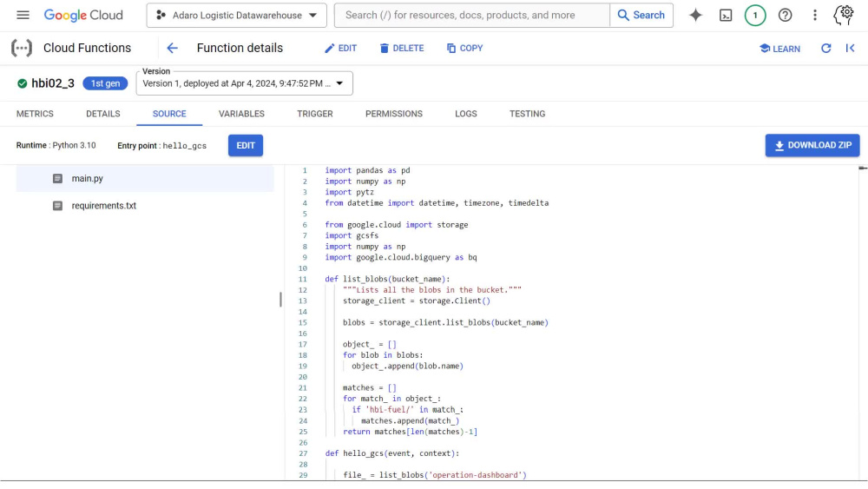Open the TRIGGER tab

coord(314,114)
